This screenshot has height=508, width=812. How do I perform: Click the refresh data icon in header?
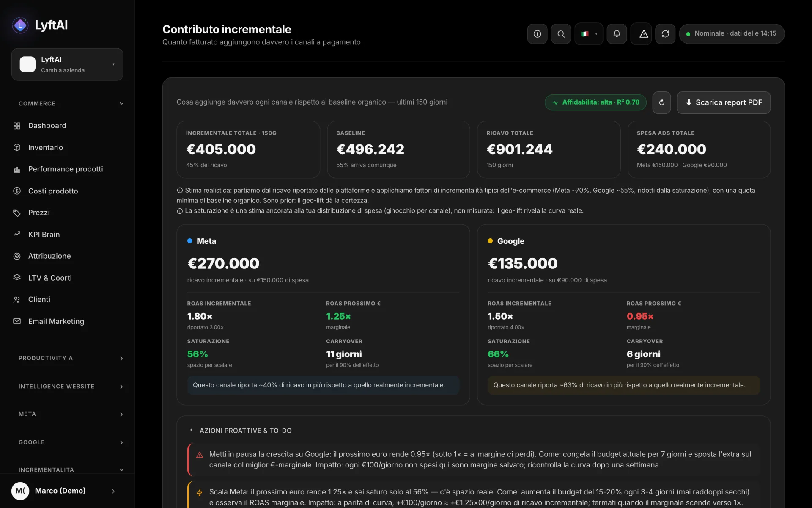(665, 34)
